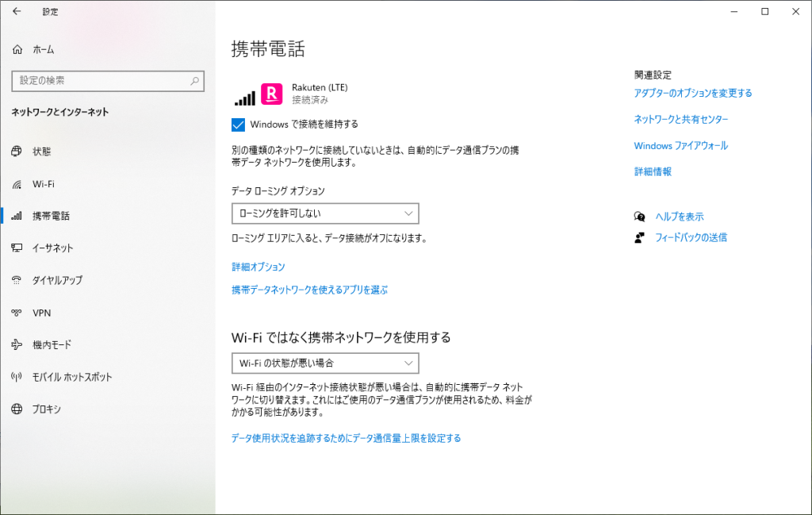Click the settings search input field
The width and height of the screenshot is (812, 515).
(99, 81)
